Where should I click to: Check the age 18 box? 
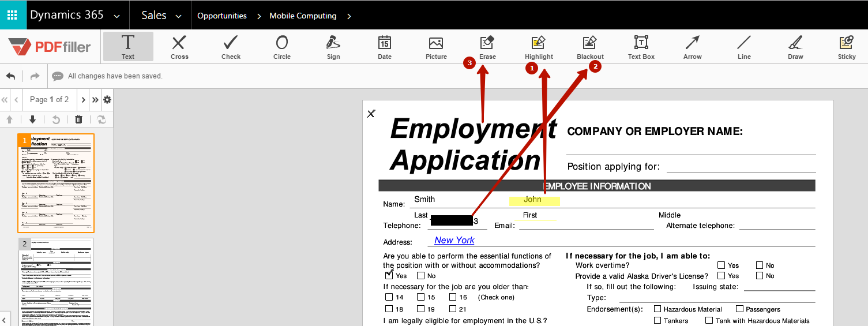pos(389,309)
